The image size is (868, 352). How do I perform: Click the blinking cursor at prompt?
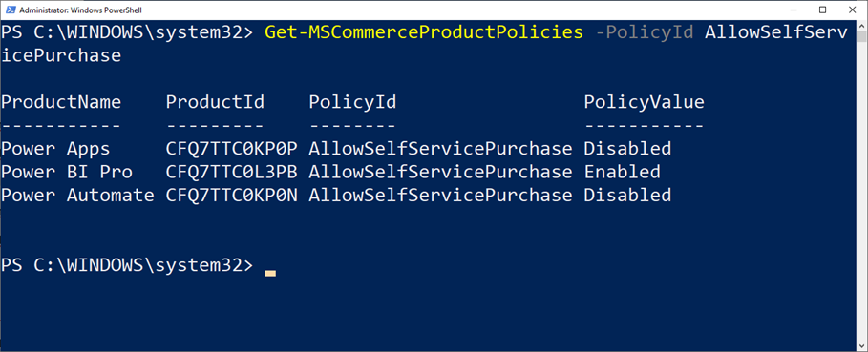[x=270, y=273]
